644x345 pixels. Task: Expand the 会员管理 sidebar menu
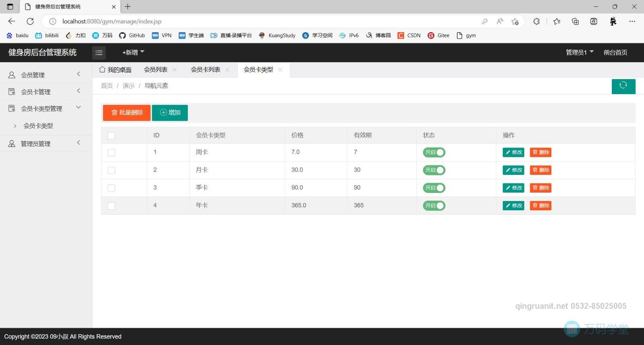coord(46,75)
